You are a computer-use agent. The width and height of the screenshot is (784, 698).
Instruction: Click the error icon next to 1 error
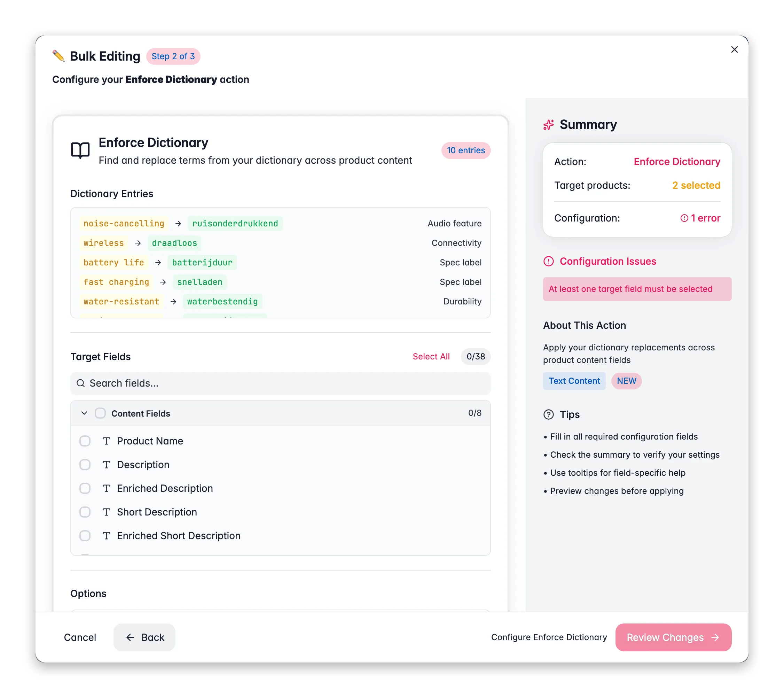pyautogui.click(x=684, y=218)
